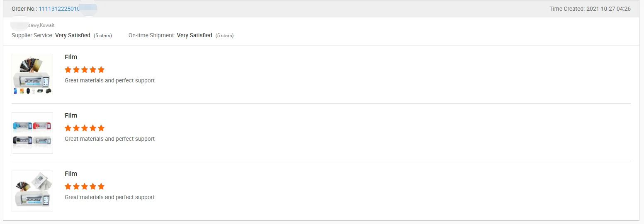This screenshot has width=644, height=224.
Task: Click the top review's comment text
Action: point(109,80)
